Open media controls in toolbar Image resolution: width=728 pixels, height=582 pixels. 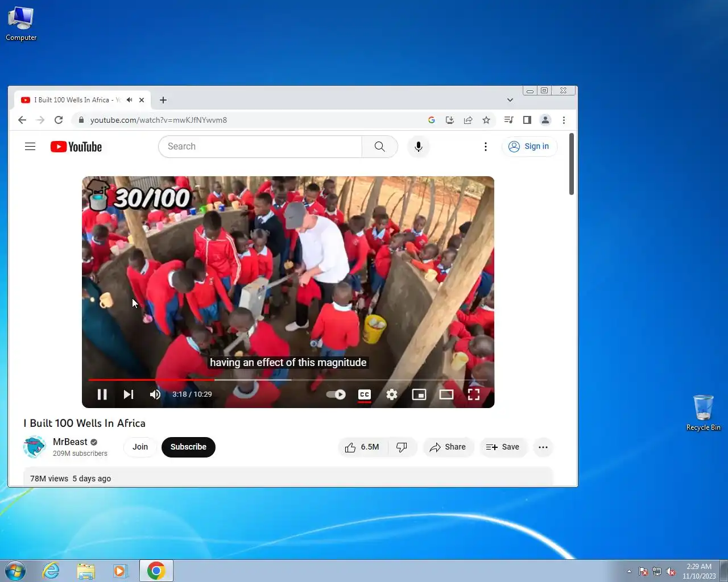coord(509,120)
